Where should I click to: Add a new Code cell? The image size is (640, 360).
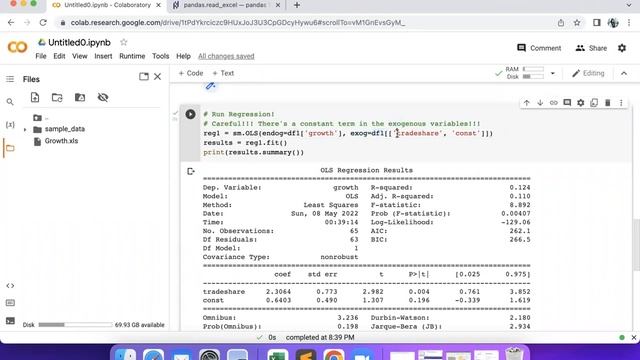(191, 73)
